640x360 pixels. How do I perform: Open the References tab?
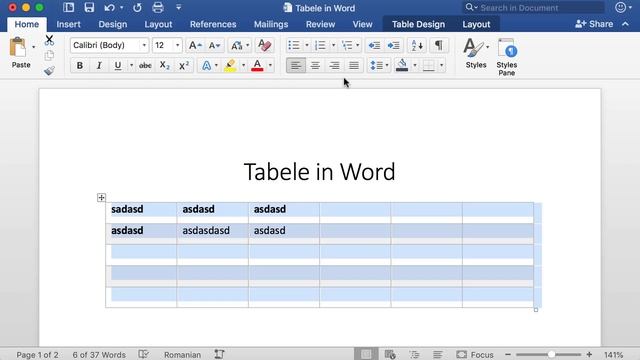[x=213, y=24]
